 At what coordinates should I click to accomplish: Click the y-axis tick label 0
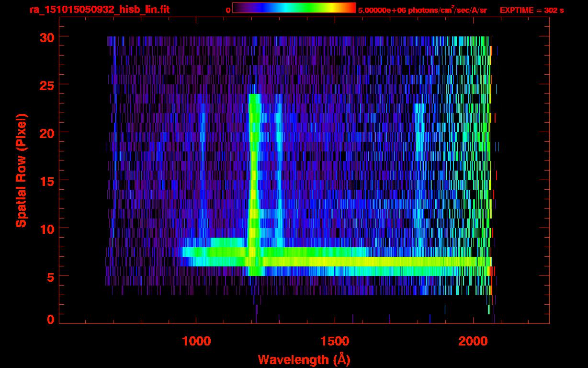tap(50, 319)
